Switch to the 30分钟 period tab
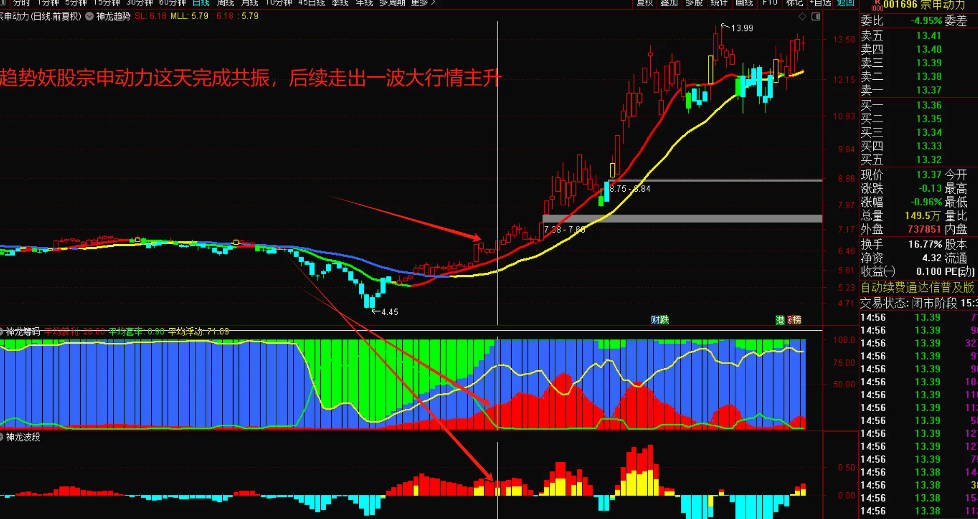This screenshot has width=978, height=519. tap(140, 2)
